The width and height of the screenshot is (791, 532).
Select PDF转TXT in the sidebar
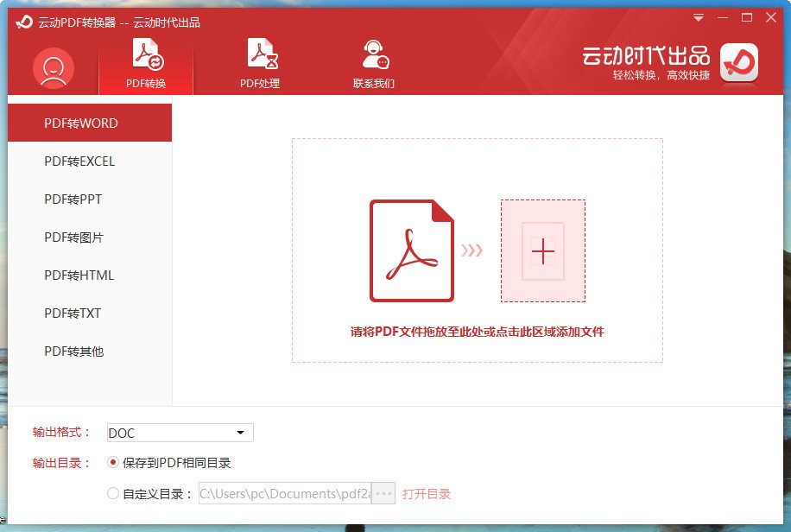(x=90, y=313)
